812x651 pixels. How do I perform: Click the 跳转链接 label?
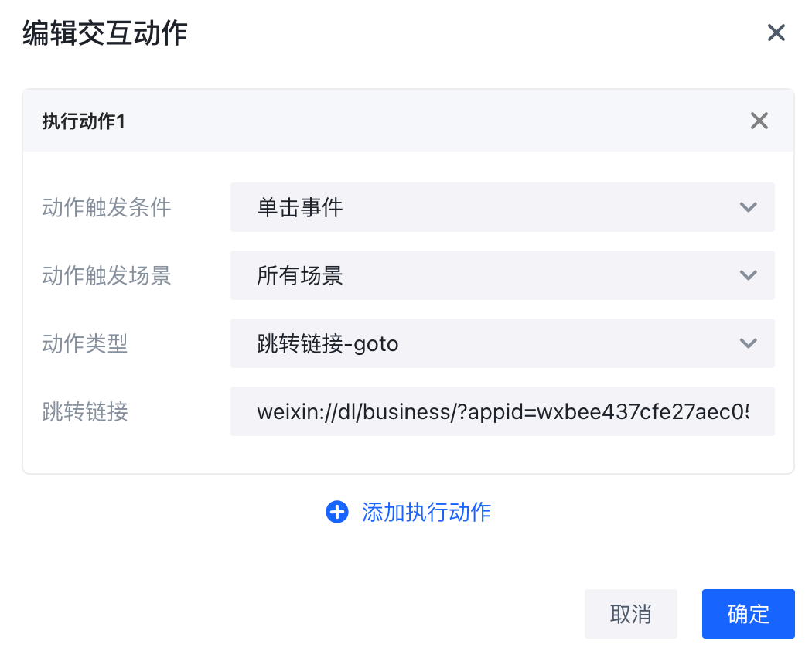coord(85,411)
